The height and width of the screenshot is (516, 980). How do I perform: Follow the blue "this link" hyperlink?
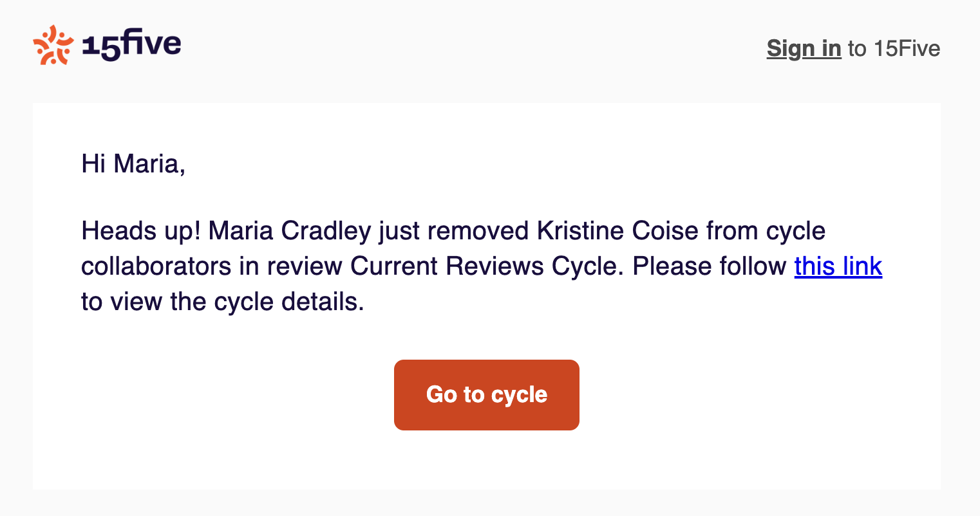838,266
